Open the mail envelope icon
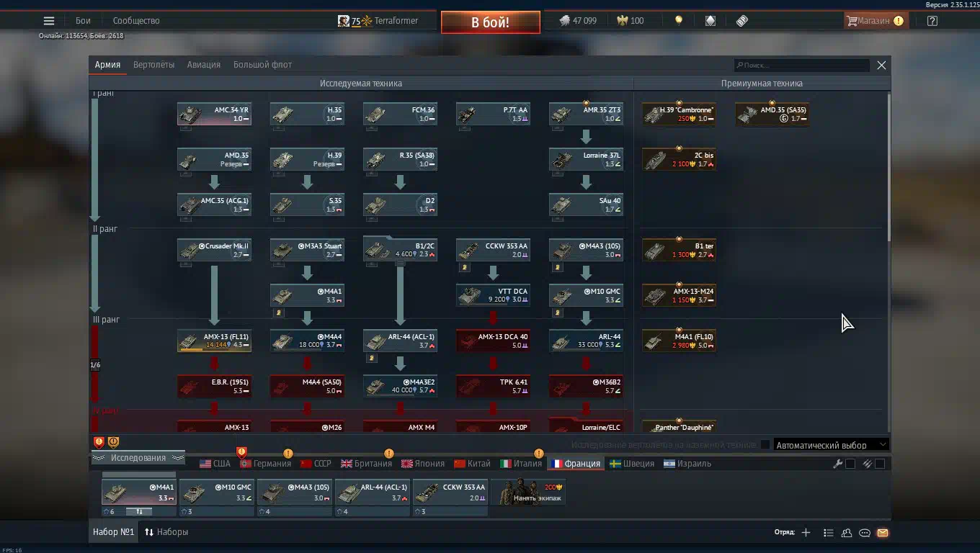 coord(883,533)
